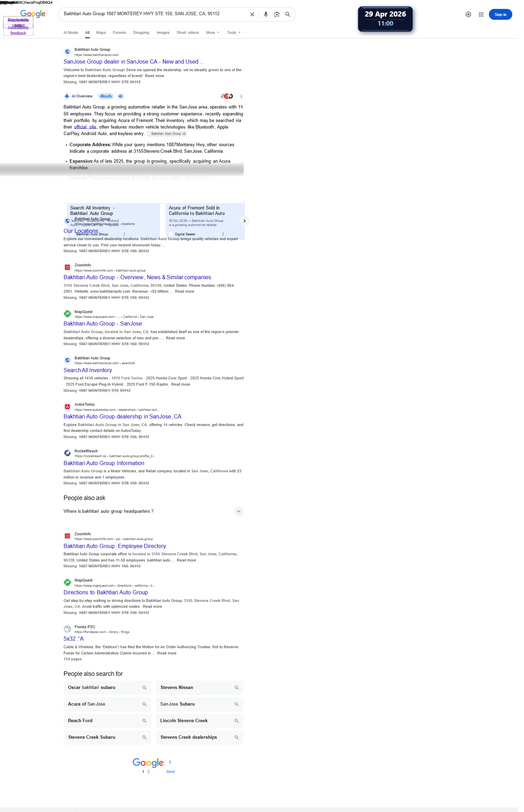Advance source cards with right arrow
524x812 pixels.
click(244, 221)
